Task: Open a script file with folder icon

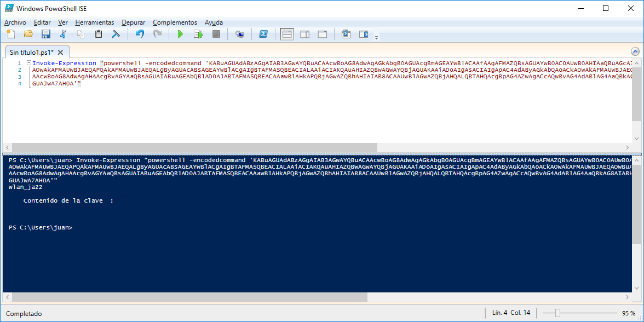Action: 28,34
